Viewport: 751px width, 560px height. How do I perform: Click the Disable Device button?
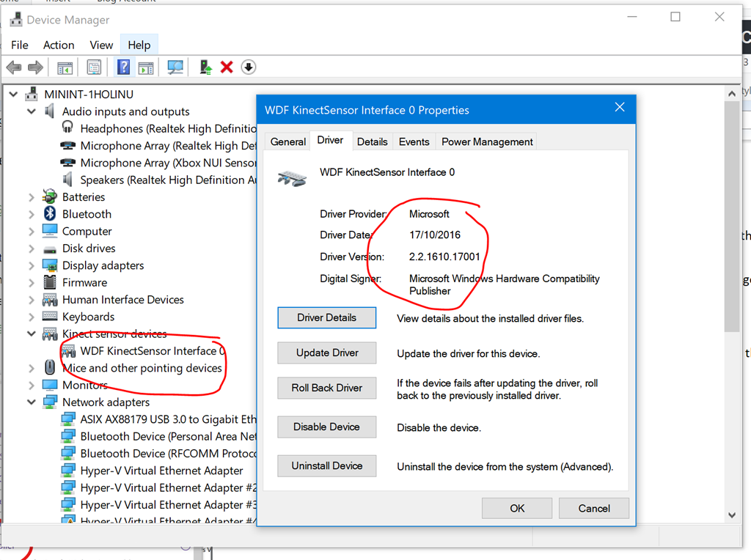tap(326, 427)
